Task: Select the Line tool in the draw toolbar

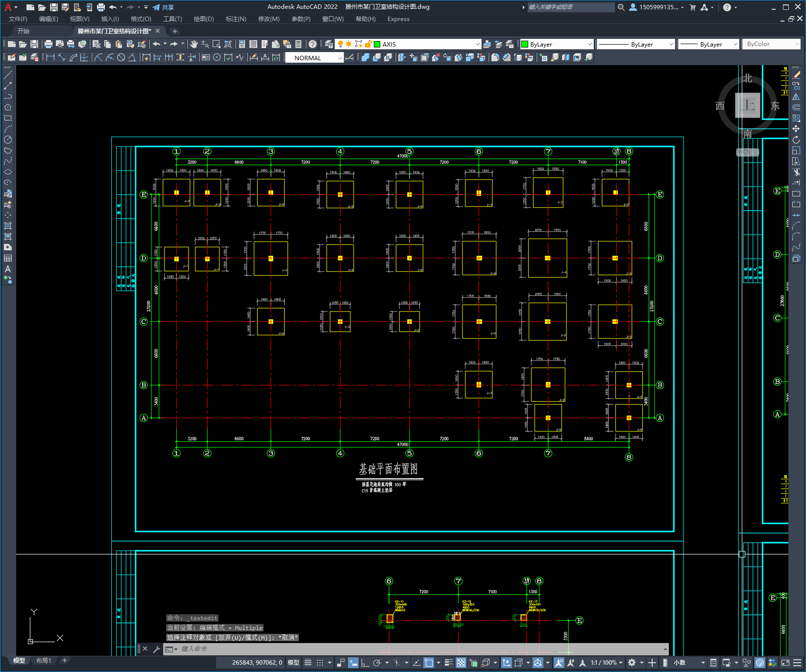Action: [8, 75]
